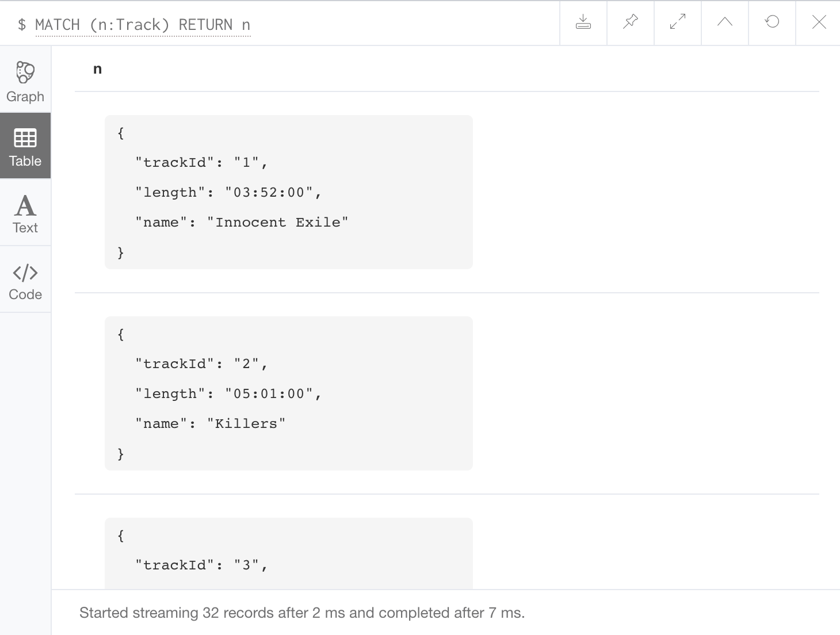Image resolution: width=840 pixels, height=635 pixels.
Task: Collapse the result frame
Action: click(725, 23)
